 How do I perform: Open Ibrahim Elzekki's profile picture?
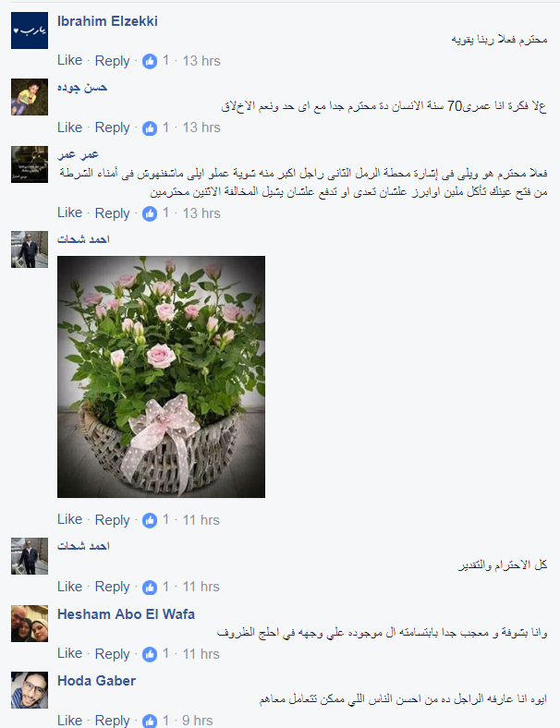tap(30, 30)
